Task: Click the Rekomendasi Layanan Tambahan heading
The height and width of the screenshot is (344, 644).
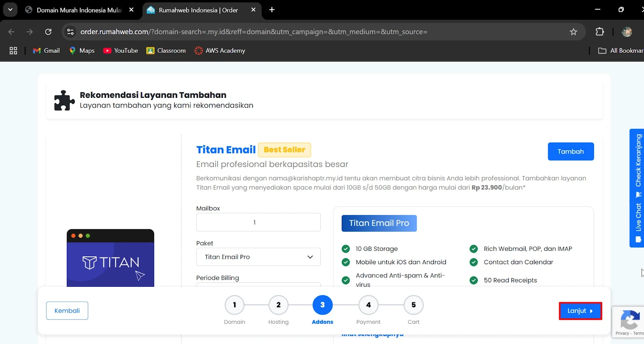Action: [x=153, y=95]
